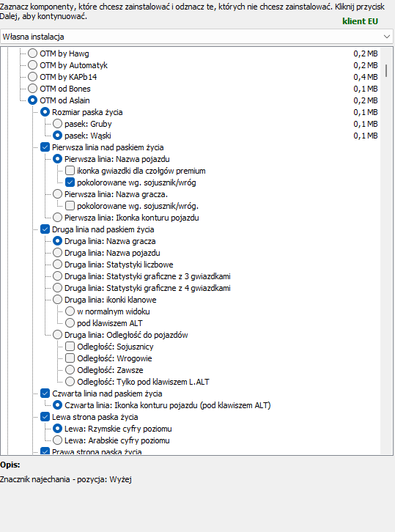Toggle Druga linia nad paskiem życia checkbox
Screen dimensions: 395x532
[45, 229]
